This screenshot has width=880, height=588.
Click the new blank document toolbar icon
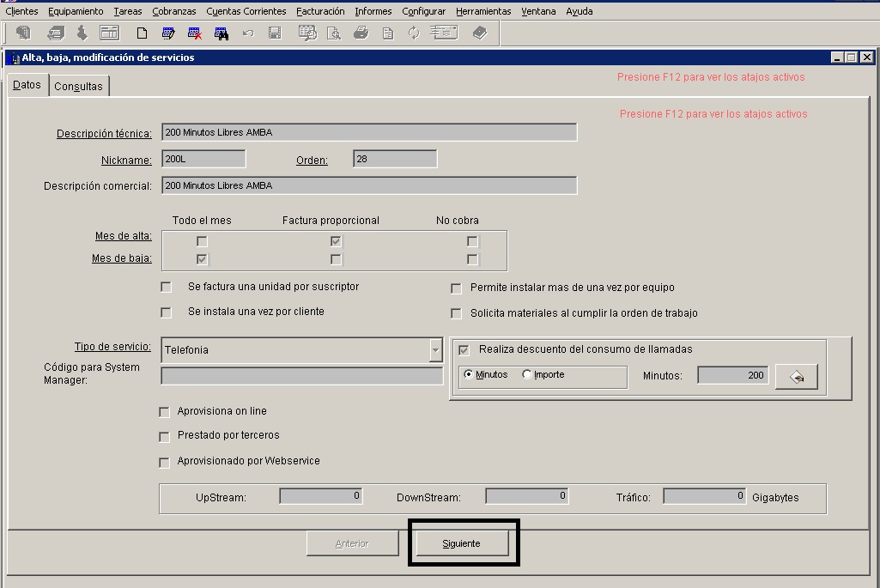pos(143,33)
